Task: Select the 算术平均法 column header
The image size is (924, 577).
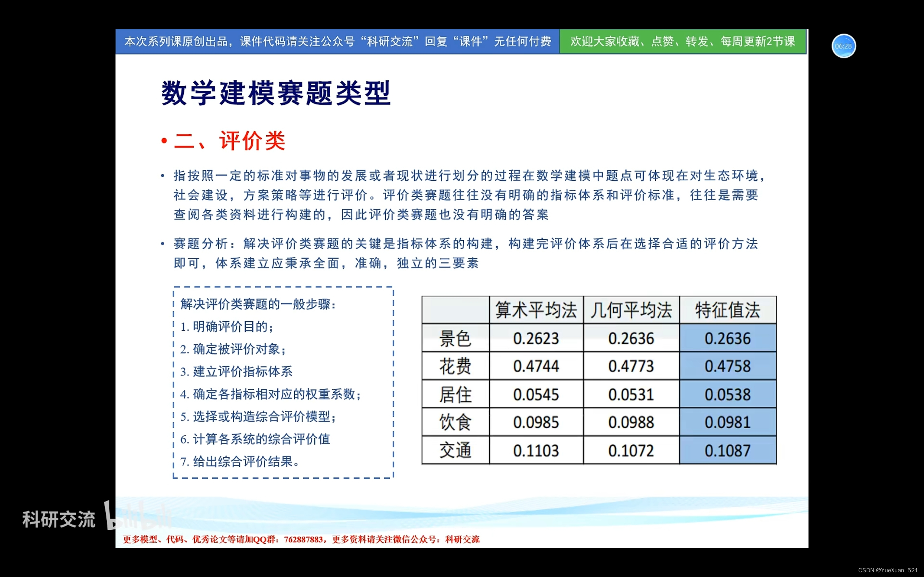Action: tap(536, 310)
